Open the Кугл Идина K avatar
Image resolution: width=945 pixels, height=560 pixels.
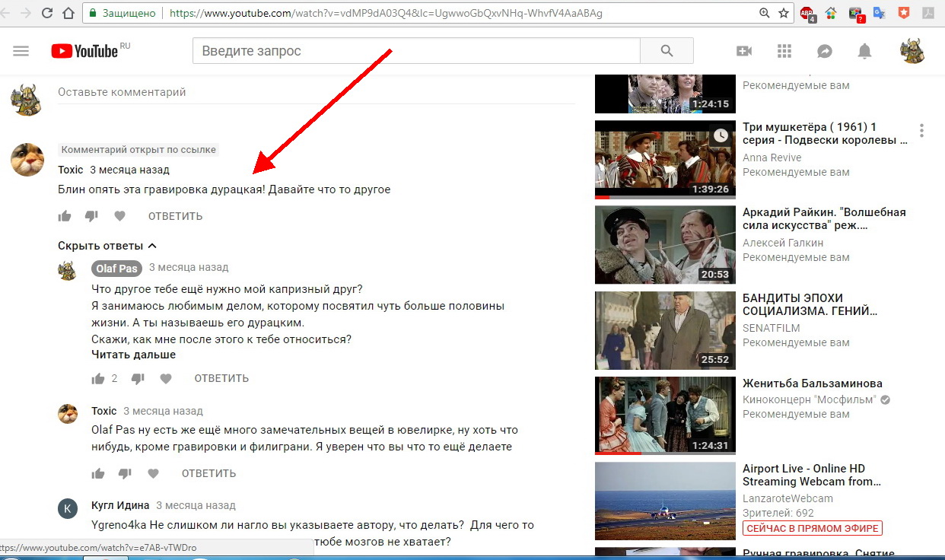click(68, 509)
